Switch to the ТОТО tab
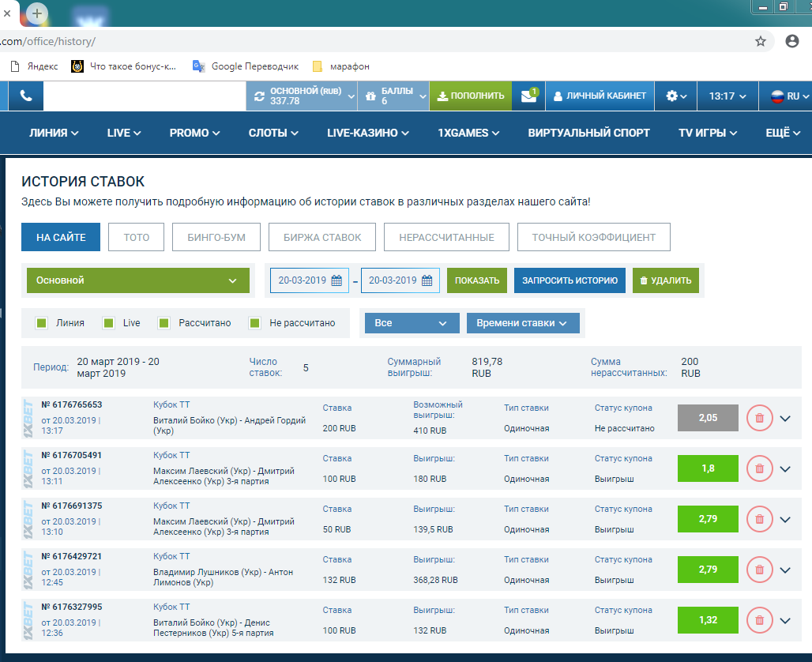 (136, 237)
